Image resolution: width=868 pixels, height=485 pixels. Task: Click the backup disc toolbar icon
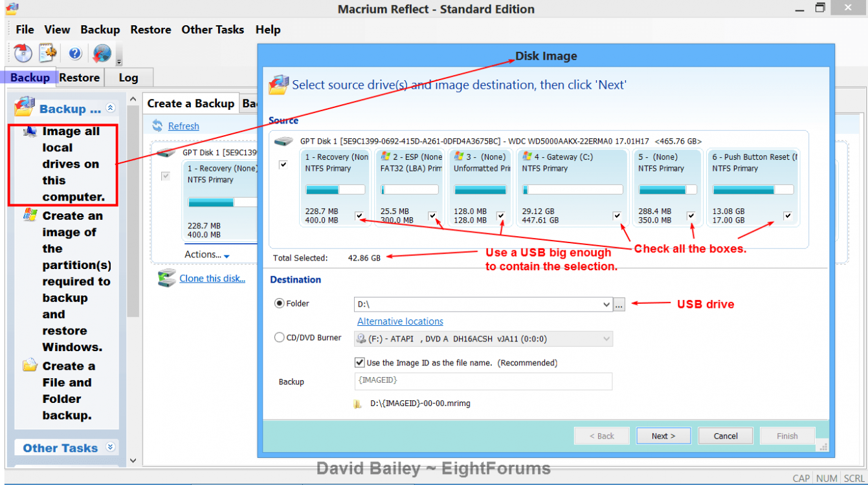(23, 53)
